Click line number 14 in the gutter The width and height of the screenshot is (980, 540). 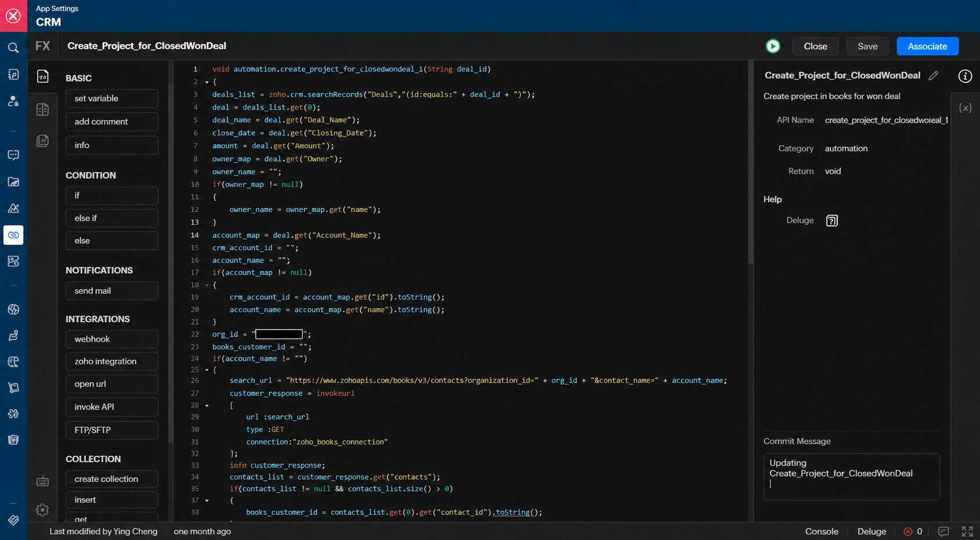coord(195,235)
